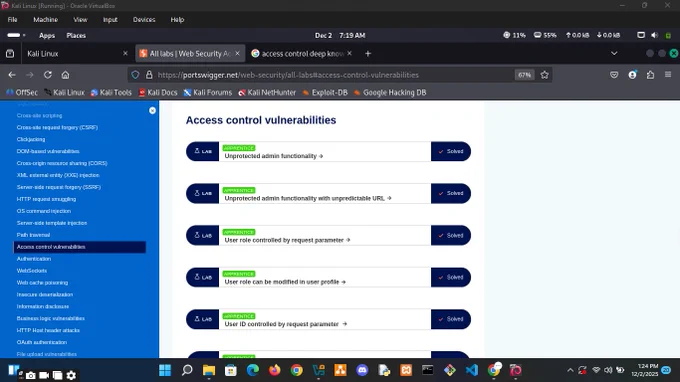Open the Firefox hamburger application menu

tap(668, 75)
